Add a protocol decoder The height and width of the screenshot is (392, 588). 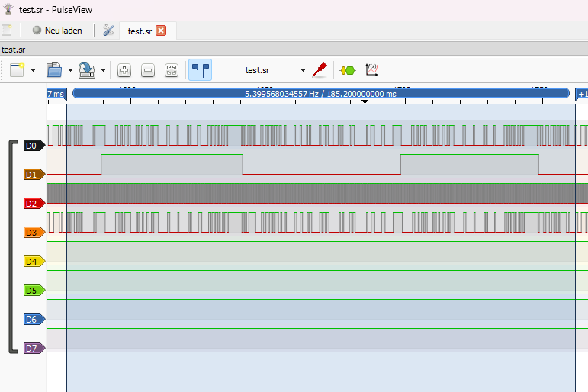347,70
